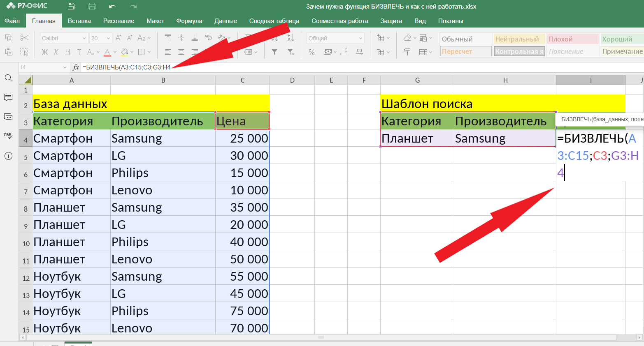This screenshot has height=346, width=644.
Task: Click the Cut scissors icon
Action: click(24, 38)
